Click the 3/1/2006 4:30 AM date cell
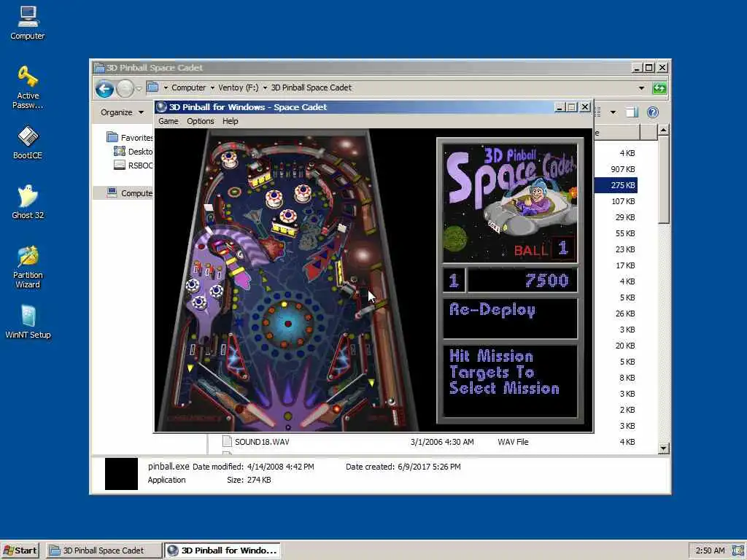 click(x=442, y=442)
